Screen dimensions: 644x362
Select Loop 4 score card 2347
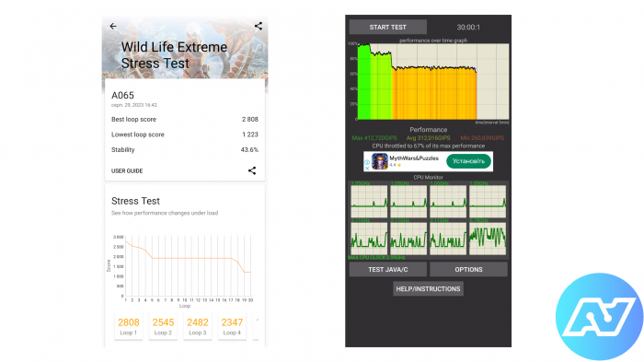(x=232, y=326)
